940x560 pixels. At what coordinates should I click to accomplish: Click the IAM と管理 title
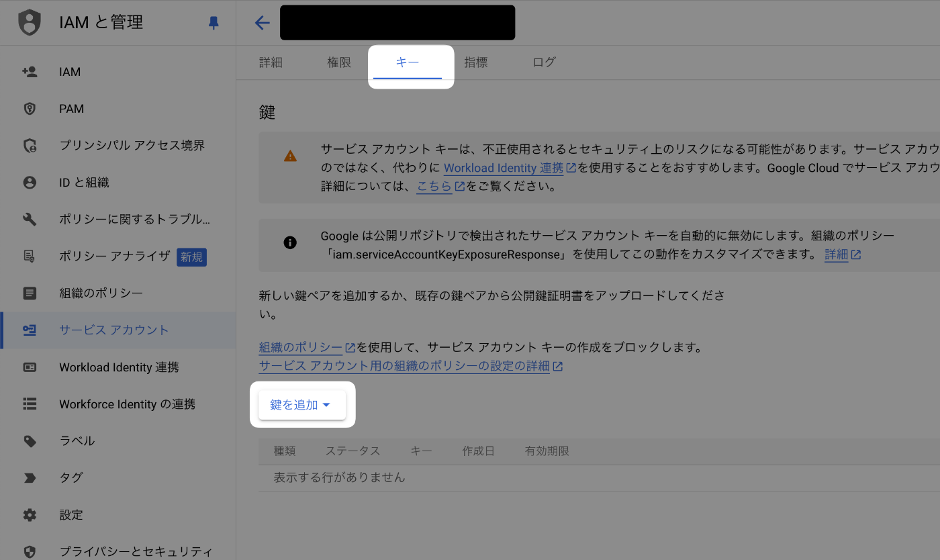[101, 23]
